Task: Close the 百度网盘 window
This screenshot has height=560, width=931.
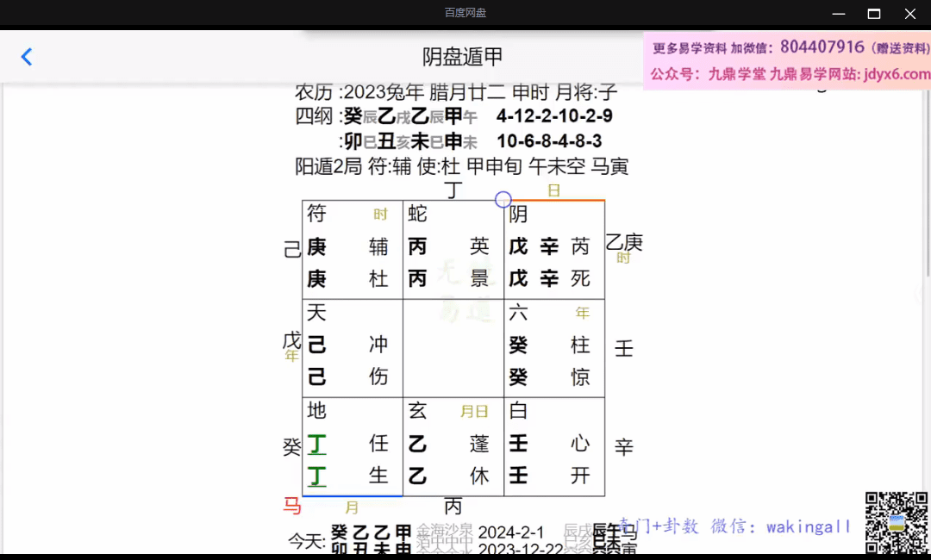Action: click(x=910, y=13)
